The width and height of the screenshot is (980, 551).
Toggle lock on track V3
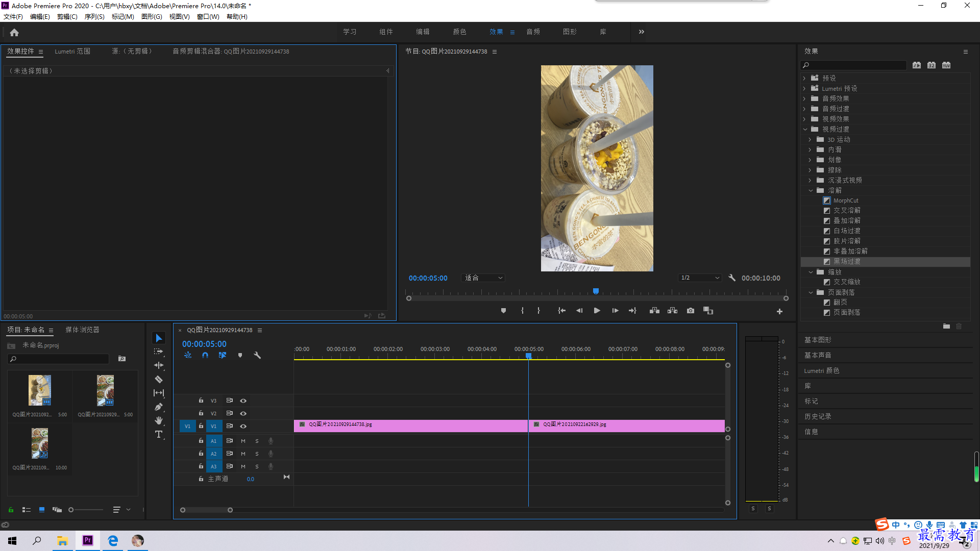(201, 400)
